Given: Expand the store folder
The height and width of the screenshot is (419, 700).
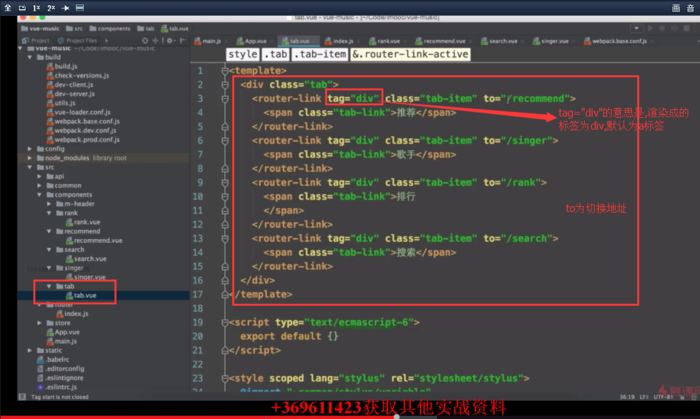Looking at the screenshot, I should click(40, 323).
